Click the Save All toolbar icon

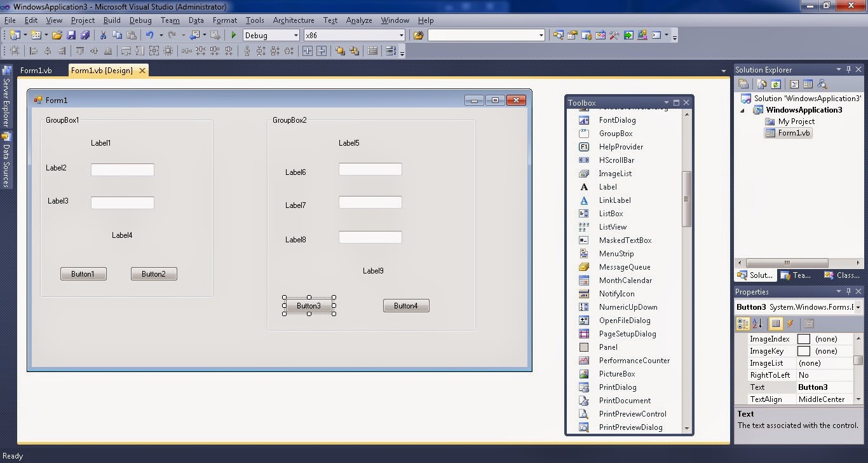[x=86, y=35]
